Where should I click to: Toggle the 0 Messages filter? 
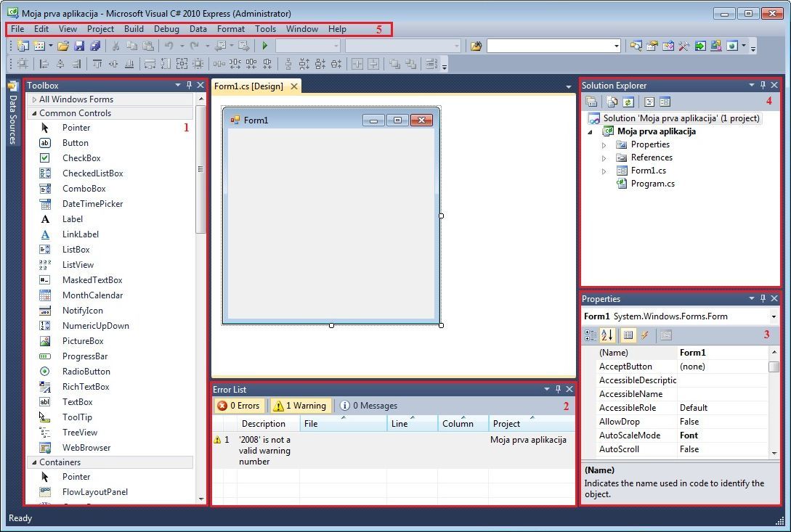[369, 406]
